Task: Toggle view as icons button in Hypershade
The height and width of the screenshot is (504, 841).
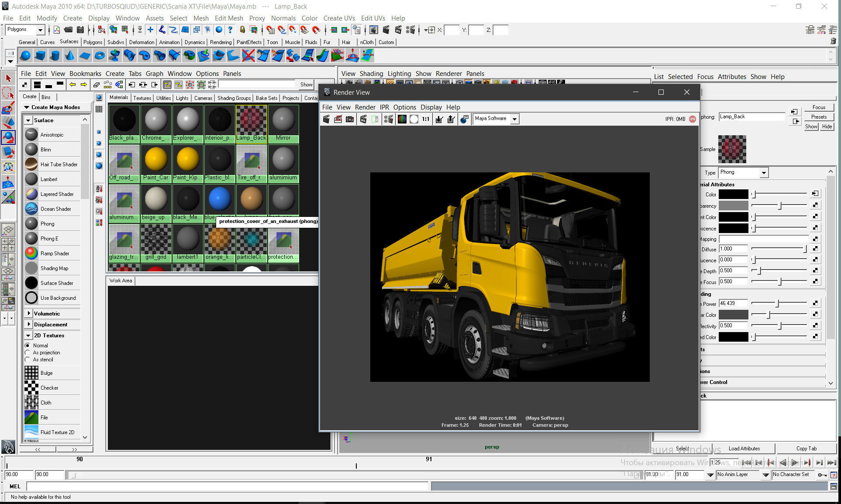Action: click(x=99, y=97)
